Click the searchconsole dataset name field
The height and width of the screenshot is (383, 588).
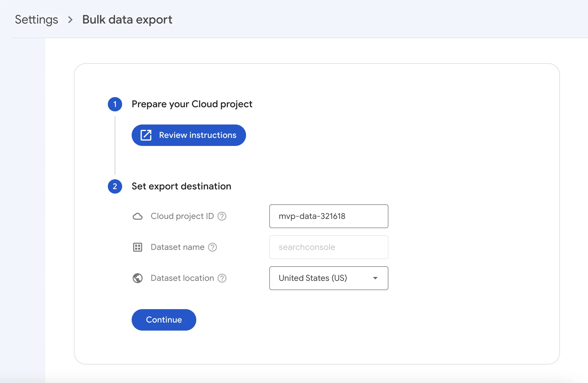[329, 247]
